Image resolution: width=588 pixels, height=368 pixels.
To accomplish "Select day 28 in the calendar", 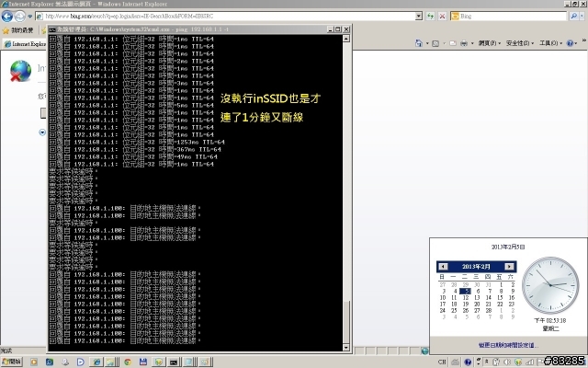I will pyautogui.click(x=488, y=310).
